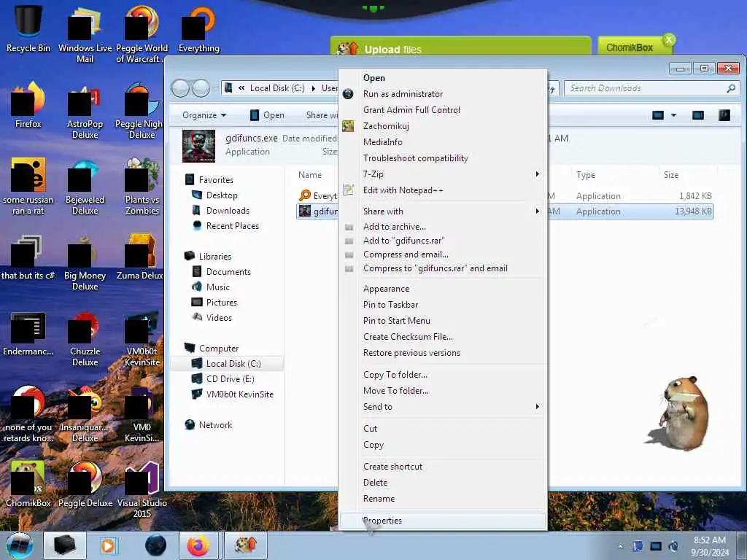This screenshot has height=560, width=747.
Task: Open Windows Live Mail desktop icon
Action: point(85,34)
